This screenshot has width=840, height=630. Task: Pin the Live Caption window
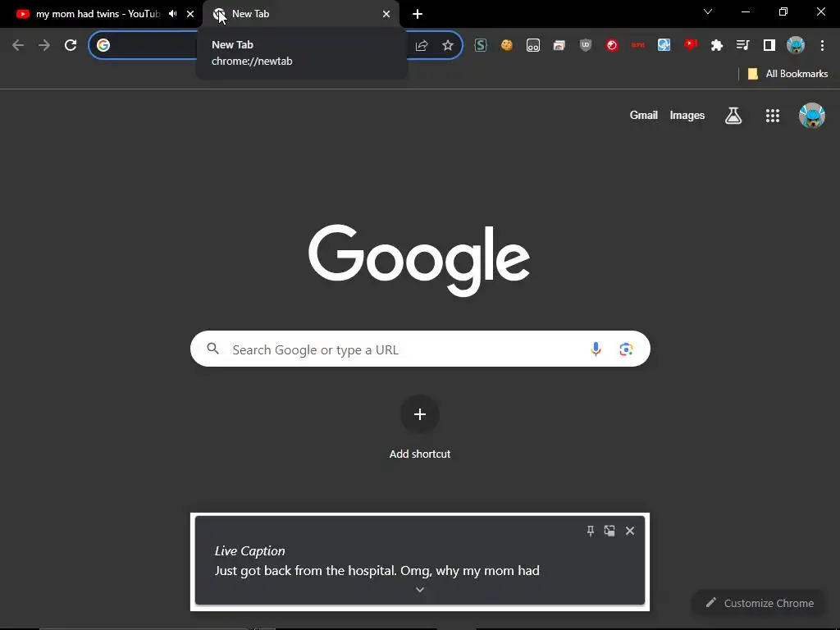tap(591, 531)
